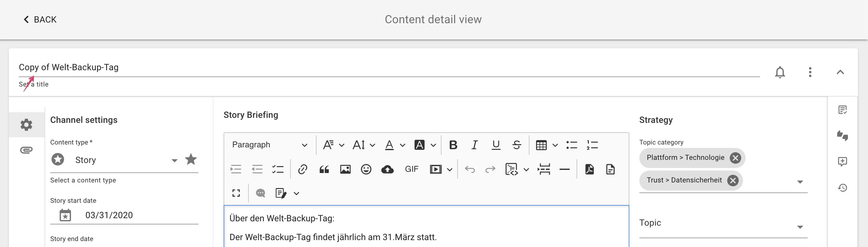Open the HTML embed dropdown arrow

(x=526, y=170)
